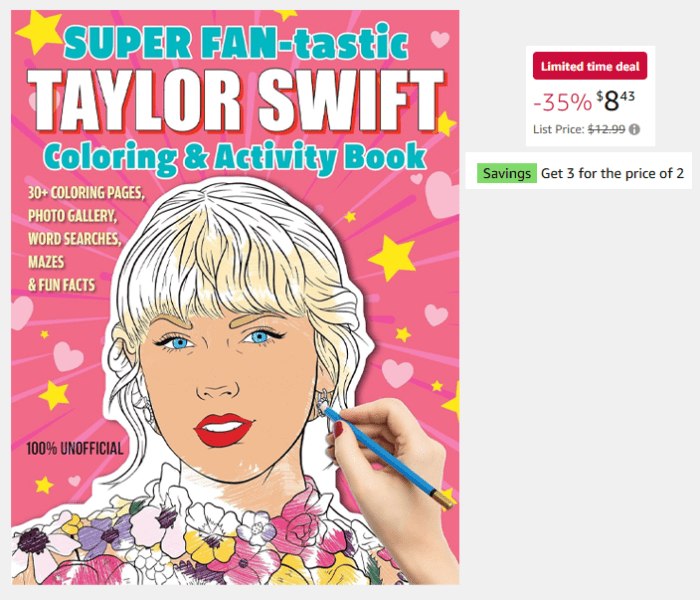700x600 pixels.
Task: Click the '100% UNOFFICIAL' text on cover
Action: click(x=75, y=449)
